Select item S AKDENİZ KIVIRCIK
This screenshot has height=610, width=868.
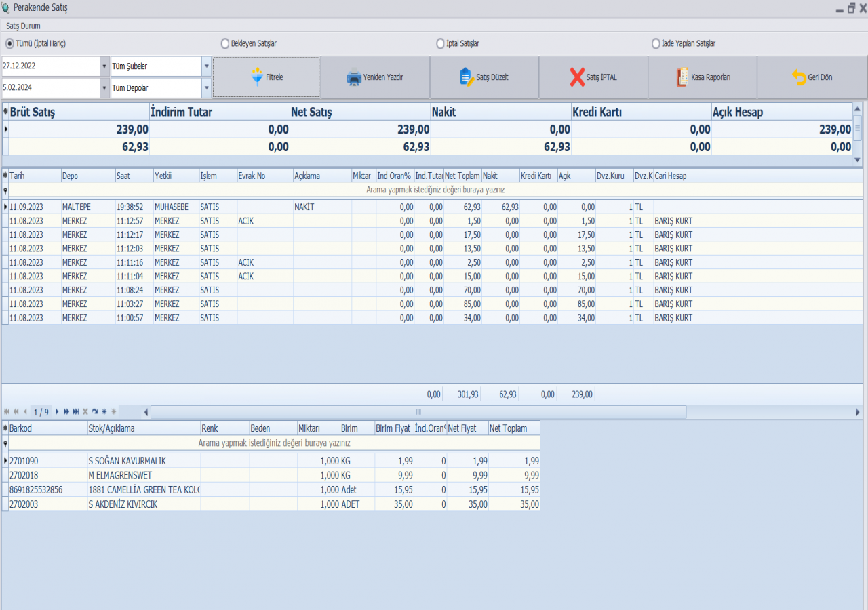coord(271,504)
